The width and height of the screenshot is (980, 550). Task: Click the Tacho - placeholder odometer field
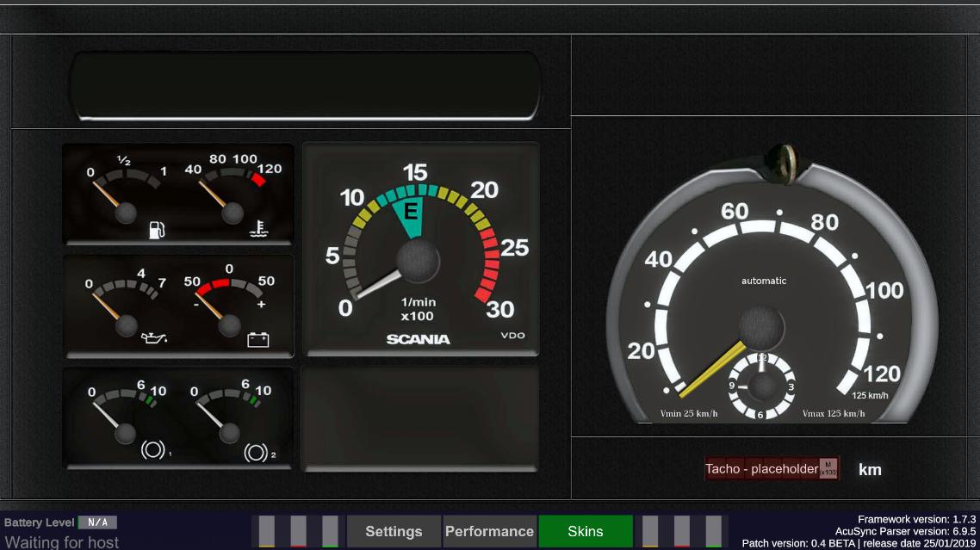761,469
